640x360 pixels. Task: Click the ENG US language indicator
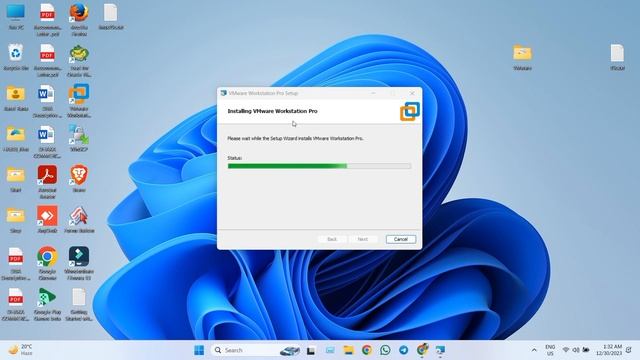click(550, 350)
